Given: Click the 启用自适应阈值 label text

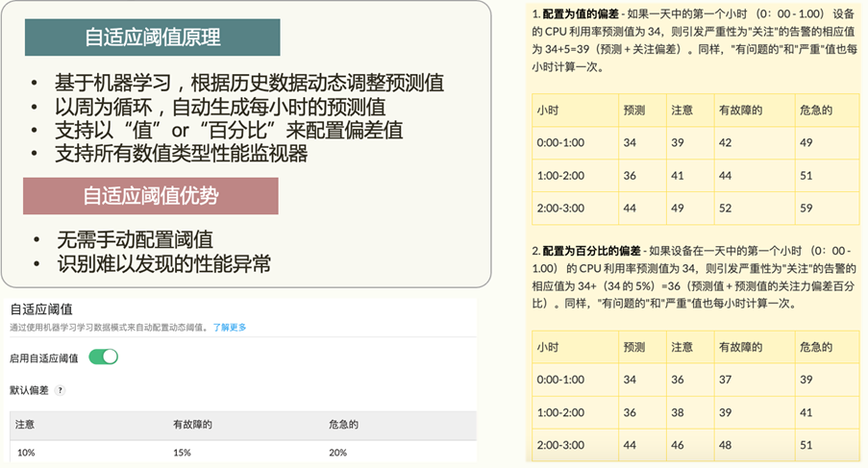Looking at the screenshot, I should pyautogui.click(x=44, y=357).
